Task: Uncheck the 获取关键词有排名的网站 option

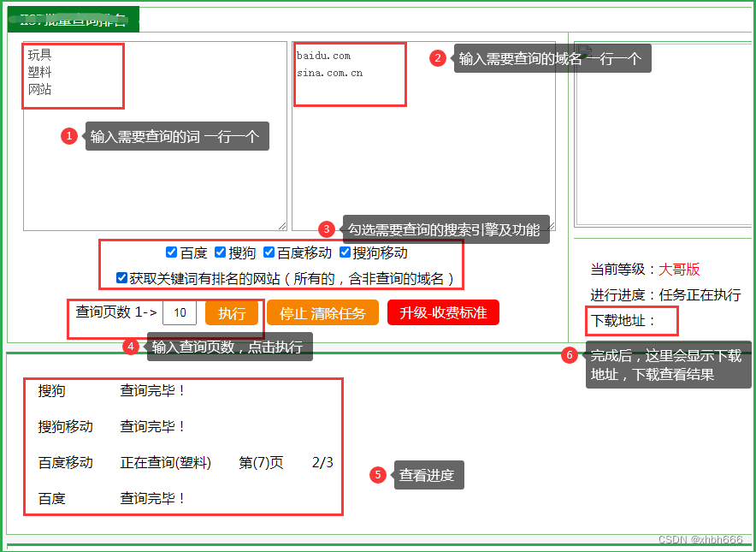Action: point(121,277)
